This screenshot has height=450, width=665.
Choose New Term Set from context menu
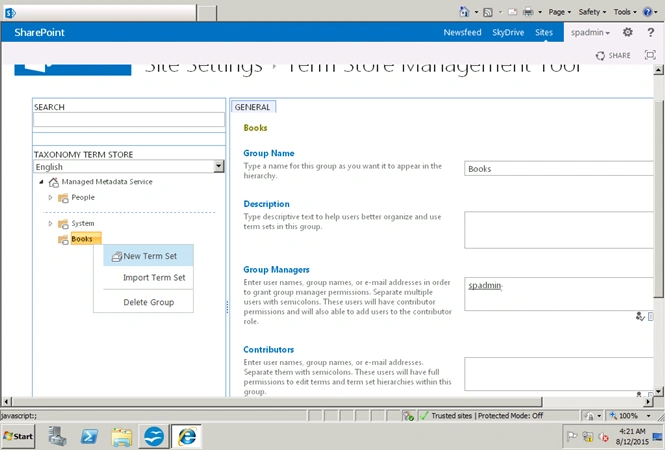coord(148,256)
